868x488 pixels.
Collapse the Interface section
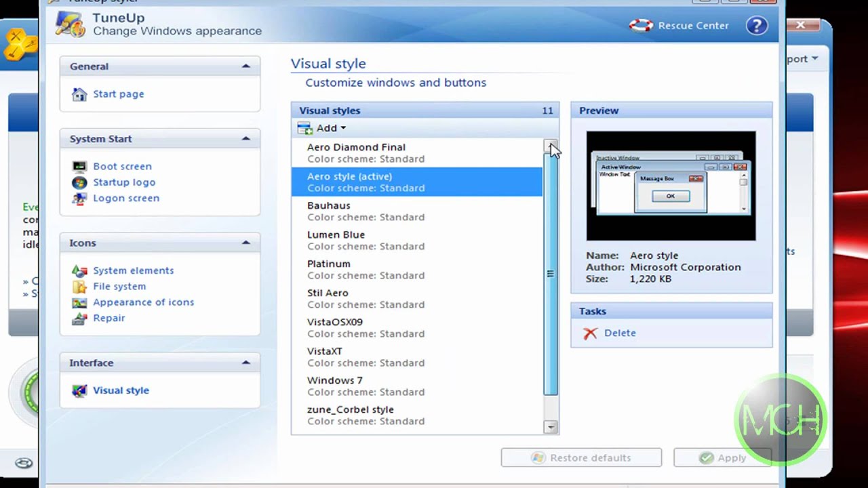click(245, 363)
